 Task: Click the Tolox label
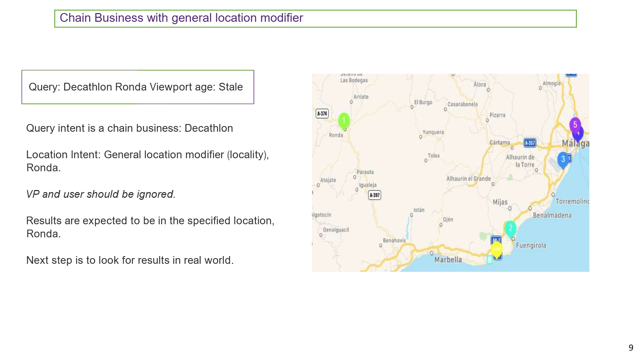click(434, 156)
